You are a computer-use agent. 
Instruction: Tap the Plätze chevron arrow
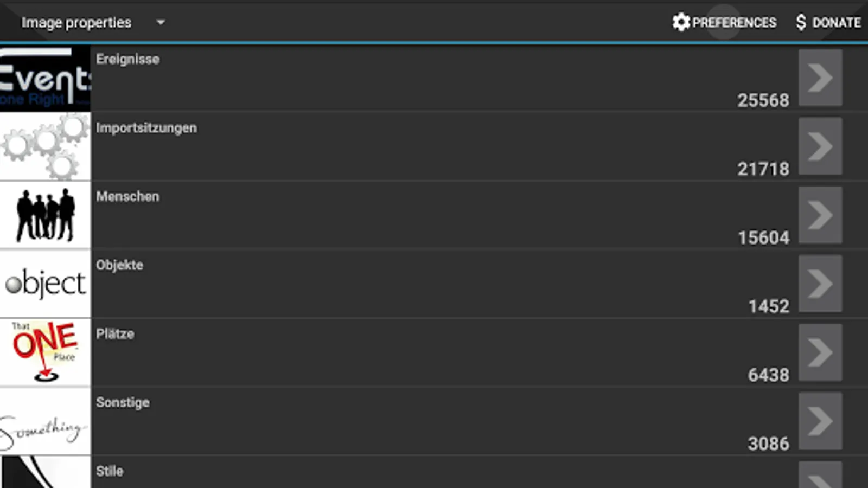pyautogui.click(x=820, y=352)
